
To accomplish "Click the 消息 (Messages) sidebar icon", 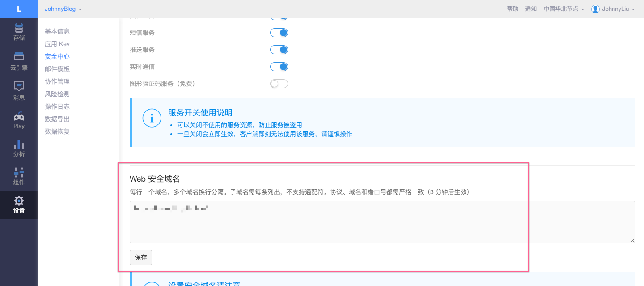I will coord(19,89).
